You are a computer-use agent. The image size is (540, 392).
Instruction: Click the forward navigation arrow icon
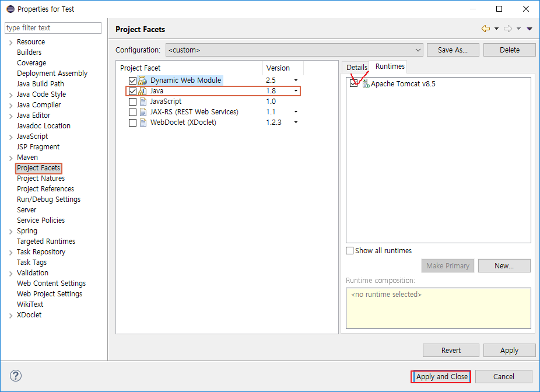[508, 29]
